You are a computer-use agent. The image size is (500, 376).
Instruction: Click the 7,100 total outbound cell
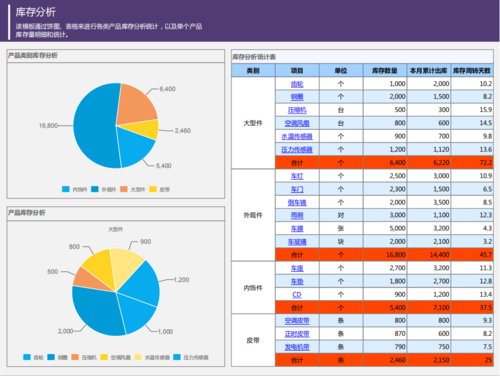point(429,307)
